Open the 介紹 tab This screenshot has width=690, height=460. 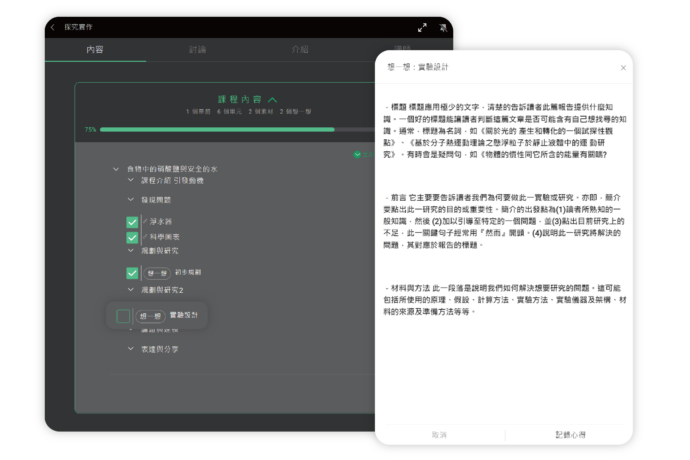click(x=299, y=48)
